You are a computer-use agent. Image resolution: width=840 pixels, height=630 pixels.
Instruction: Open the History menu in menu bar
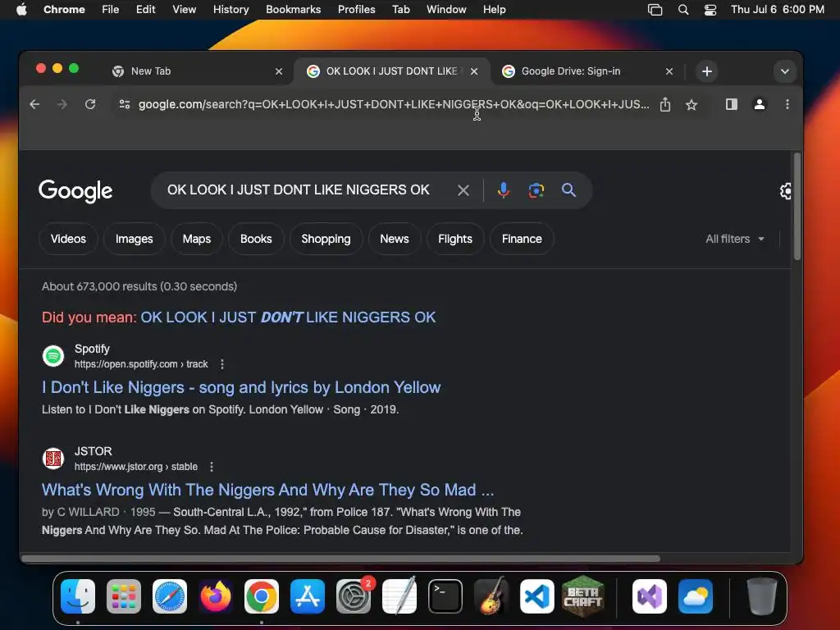[231, 10]
